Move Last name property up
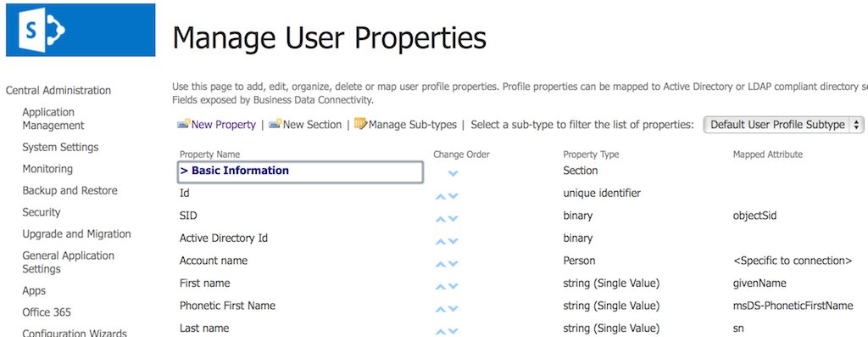The height and width of the screenshot is (337, 868). (x=441, y=331)
